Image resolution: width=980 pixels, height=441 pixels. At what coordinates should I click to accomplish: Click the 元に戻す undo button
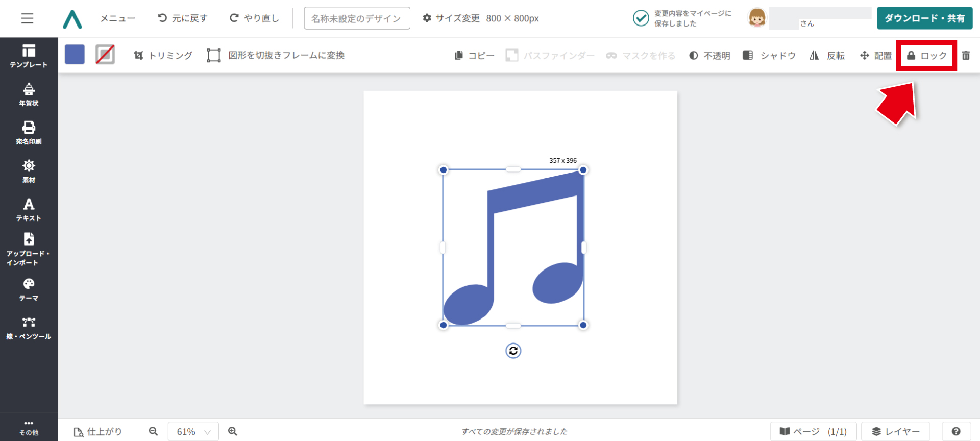tap(183, 18)
